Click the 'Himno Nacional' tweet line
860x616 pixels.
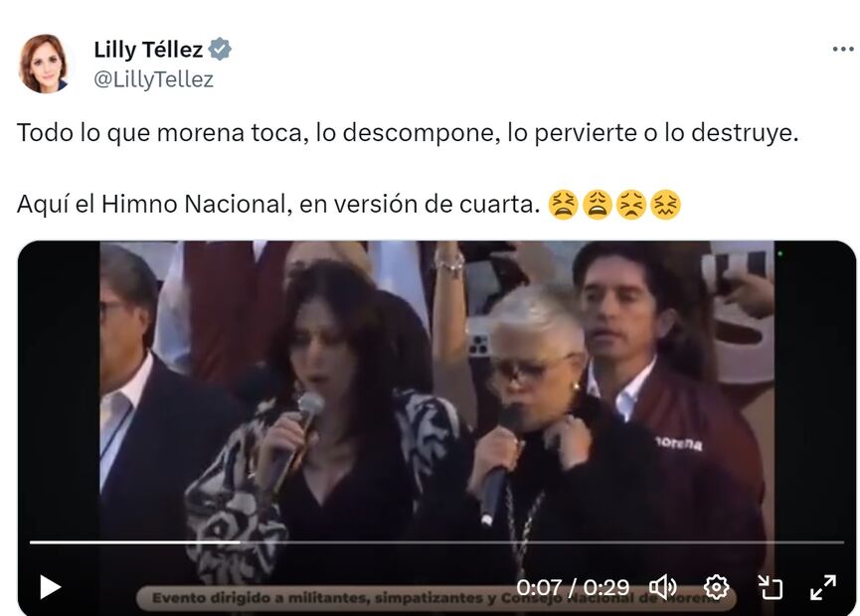pos(278,205)
